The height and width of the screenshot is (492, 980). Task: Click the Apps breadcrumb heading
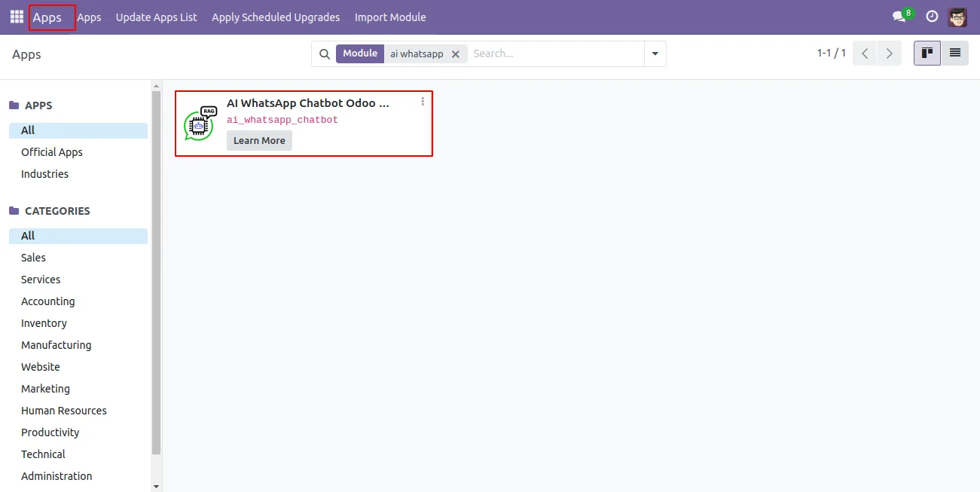(26, 54)
